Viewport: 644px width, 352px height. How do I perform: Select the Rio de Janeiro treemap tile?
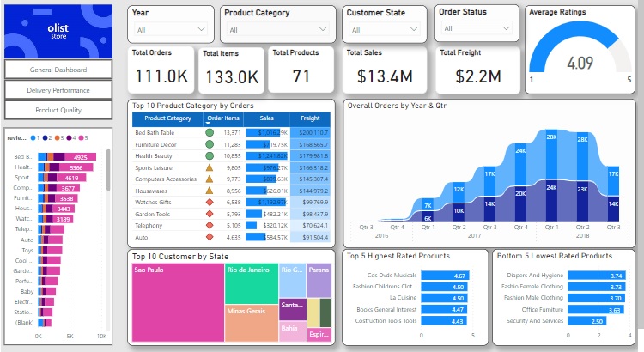coord(251,282)
